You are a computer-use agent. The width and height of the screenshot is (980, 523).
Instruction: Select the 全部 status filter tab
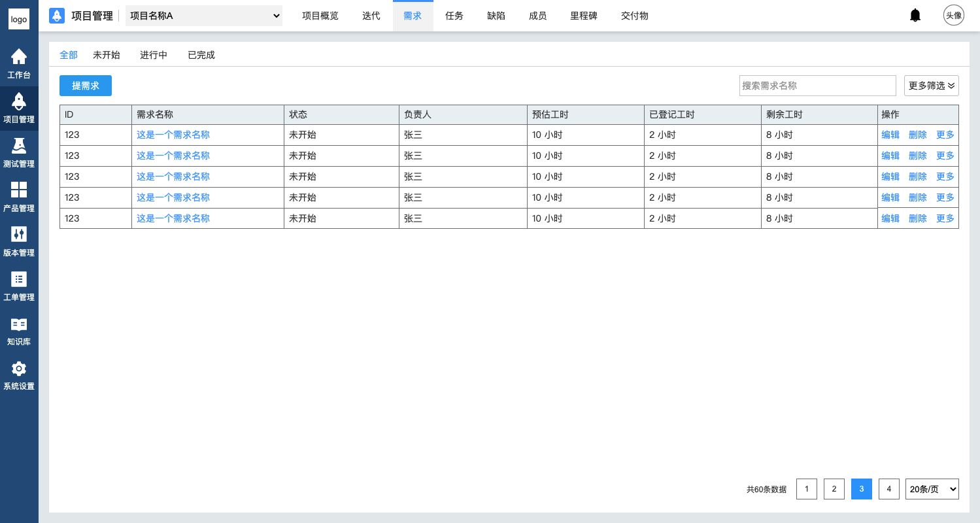point(69,55)
